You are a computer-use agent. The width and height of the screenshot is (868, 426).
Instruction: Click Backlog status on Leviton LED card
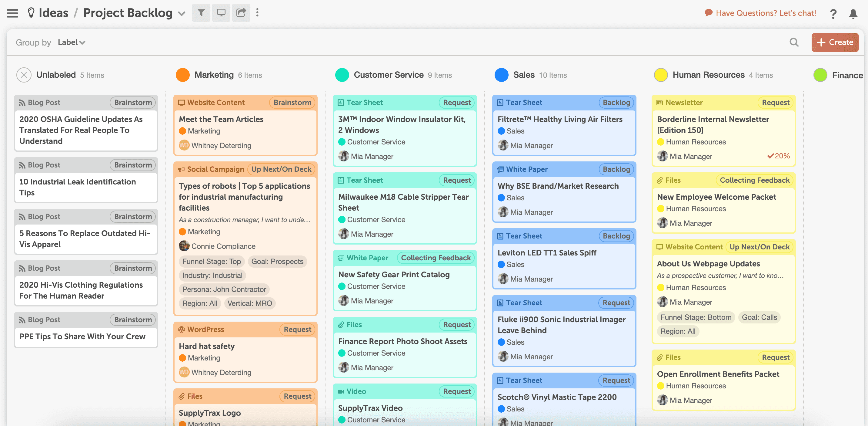(616, 236)
